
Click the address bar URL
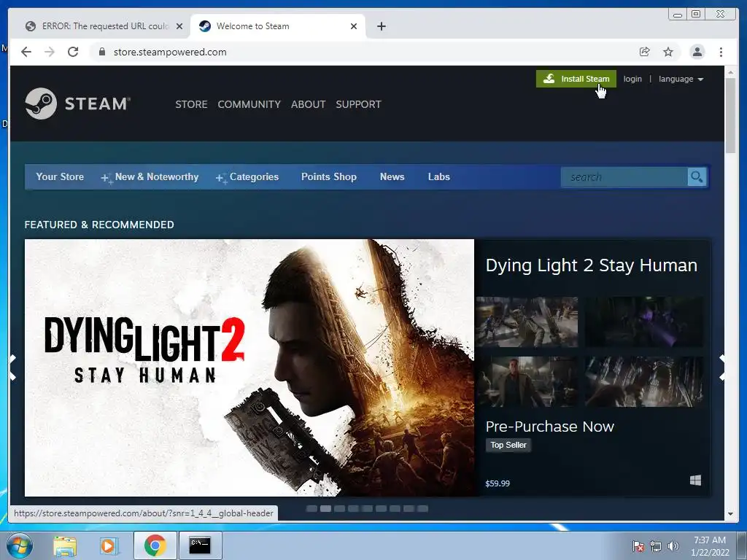pyautogui.click(x=170, y=52)
